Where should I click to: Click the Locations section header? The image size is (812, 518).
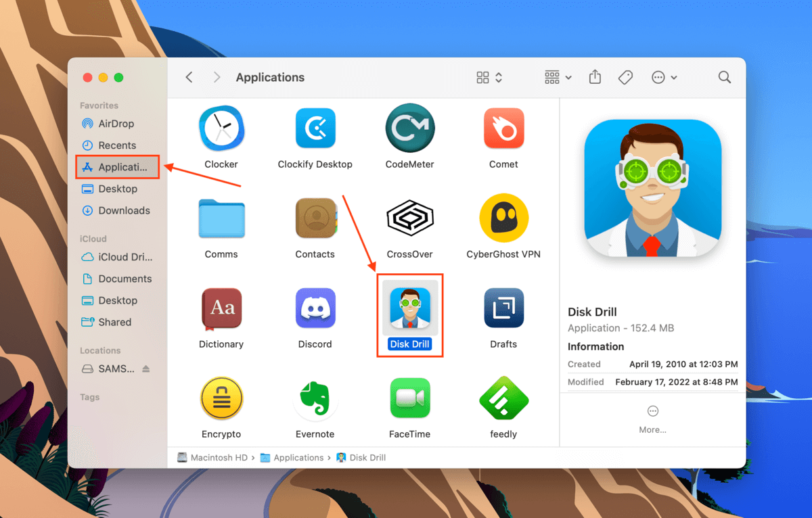[x=100, y=350]
